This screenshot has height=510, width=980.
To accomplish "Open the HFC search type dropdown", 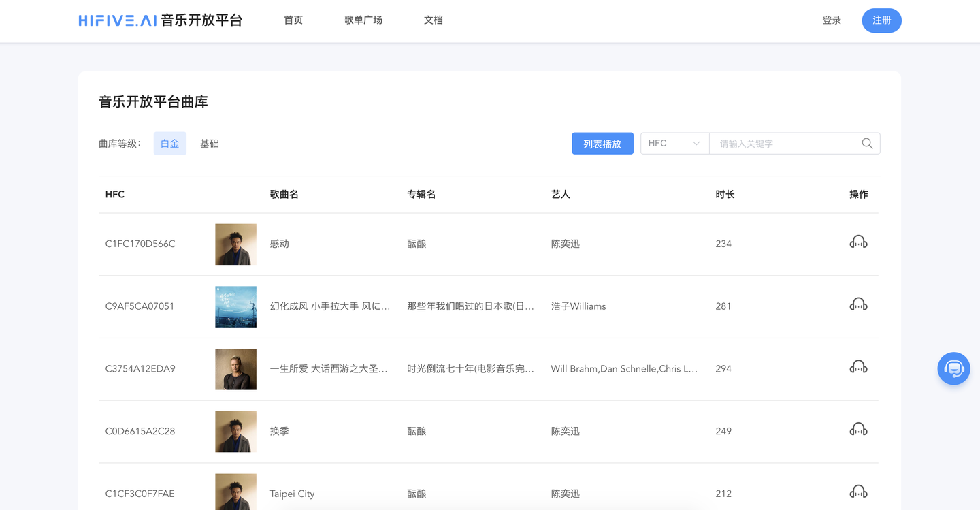I will [674, 143].
